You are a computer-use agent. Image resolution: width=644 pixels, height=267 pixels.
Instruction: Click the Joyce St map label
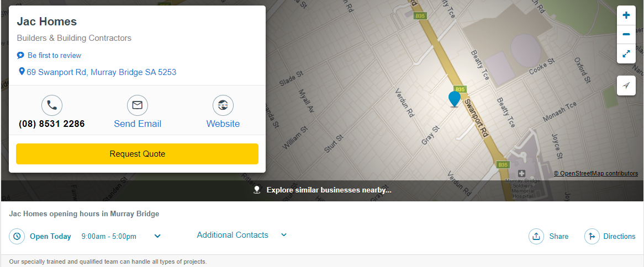[x=557, y=146]
